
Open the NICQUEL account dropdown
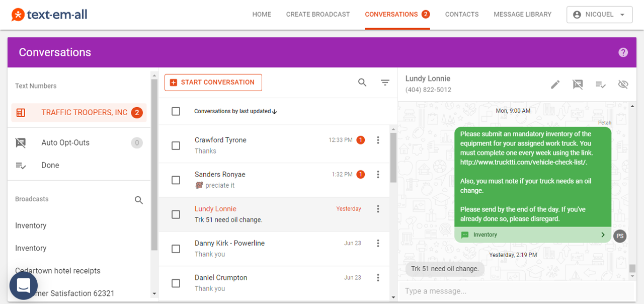(599, 15)
